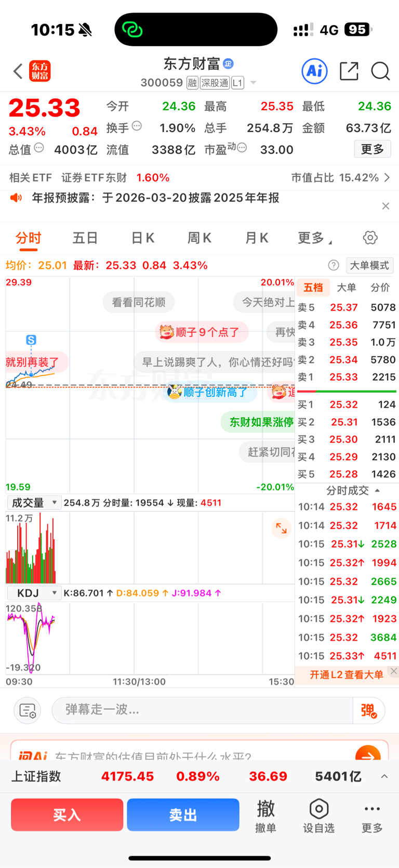The image size is (399, 868).
Task: Switch to the 日K tab
Action: (142, 238)
